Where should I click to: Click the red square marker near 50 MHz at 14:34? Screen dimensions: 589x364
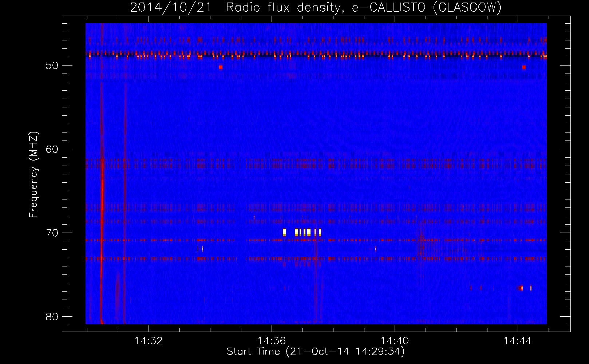pos(221,67)
